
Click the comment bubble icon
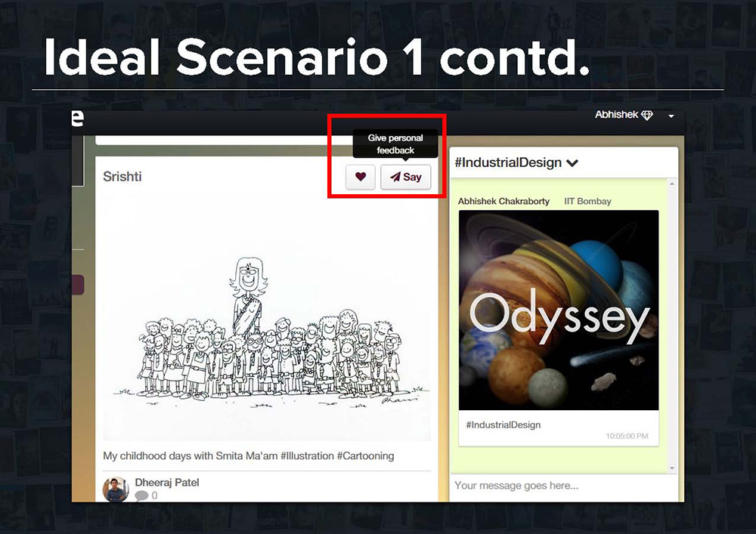click(x=141, y=495)
